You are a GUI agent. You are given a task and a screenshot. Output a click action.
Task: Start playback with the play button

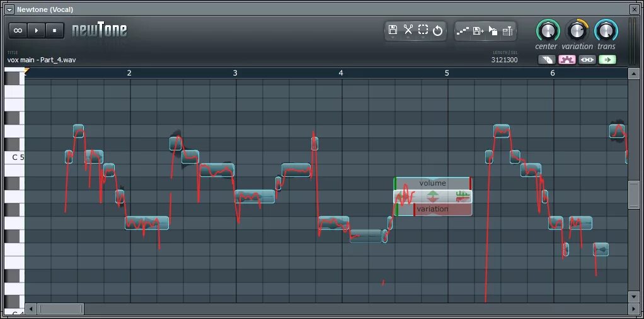(37, 30)
